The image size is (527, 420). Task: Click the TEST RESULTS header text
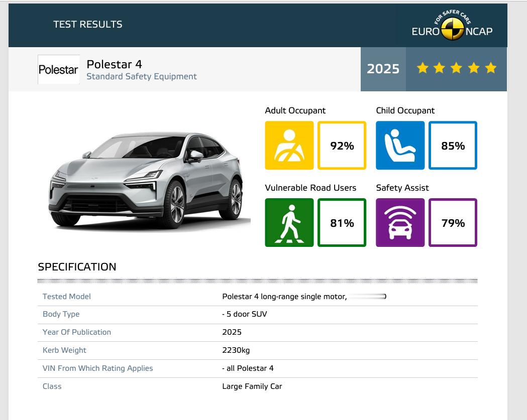[88, 24]
